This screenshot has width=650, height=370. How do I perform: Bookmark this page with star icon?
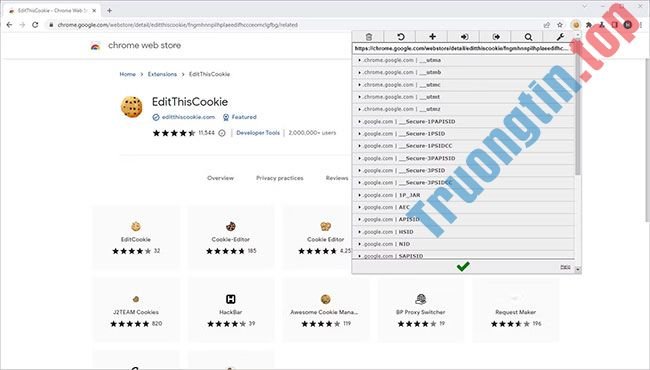click(x=560, y=25)
